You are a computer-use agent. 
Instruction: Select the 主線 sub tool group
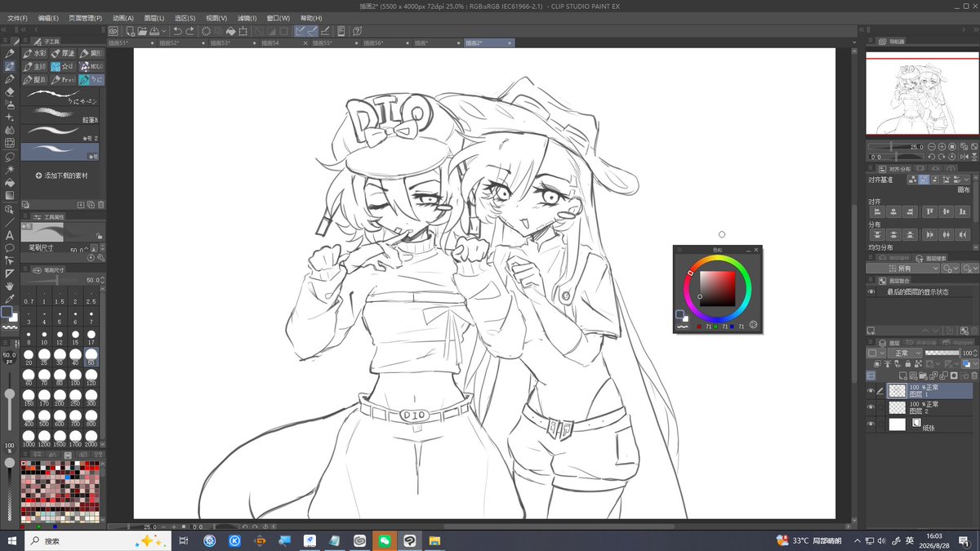pos(35,67)
